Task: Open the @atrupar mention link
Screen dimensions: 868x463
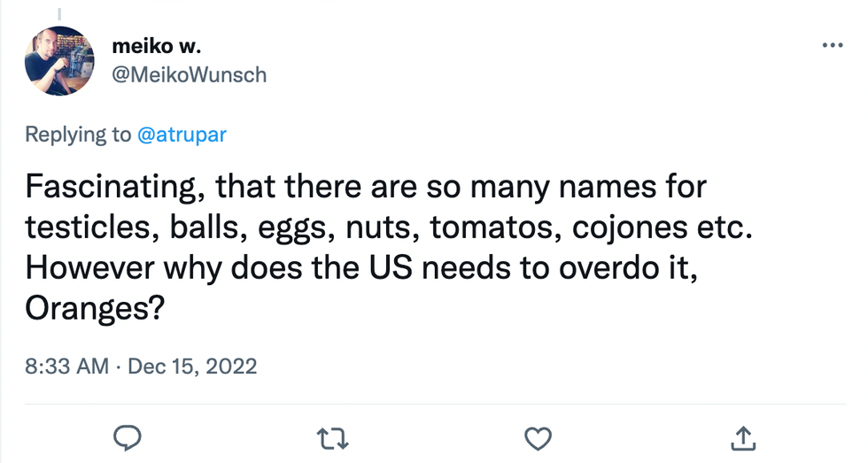Action: [x=182, y=135]
